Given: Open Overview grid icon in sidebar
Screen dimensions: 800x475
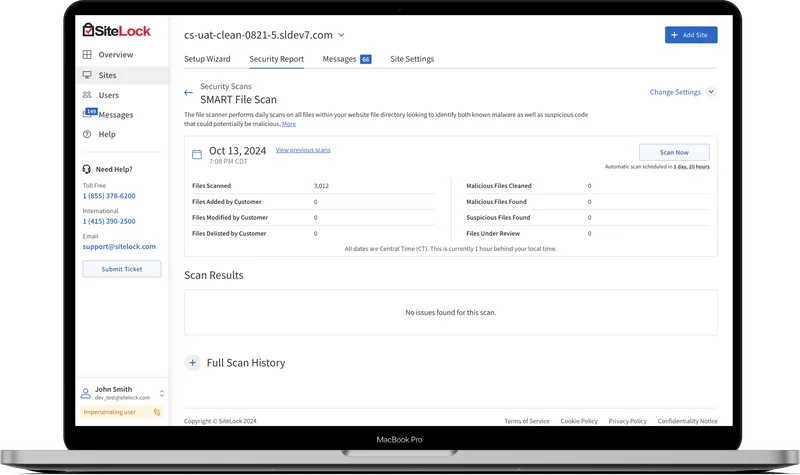Looking at the screenshot, I should tap(87, 55).
